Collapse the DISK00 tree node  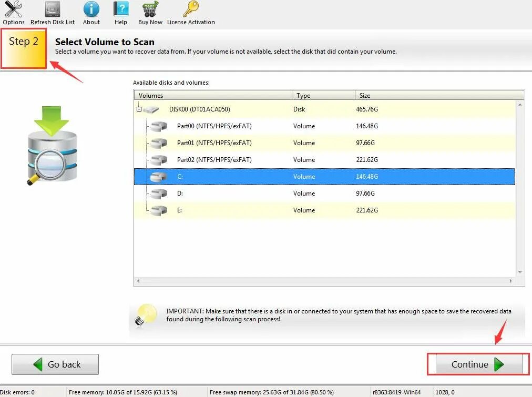[139, 109]
